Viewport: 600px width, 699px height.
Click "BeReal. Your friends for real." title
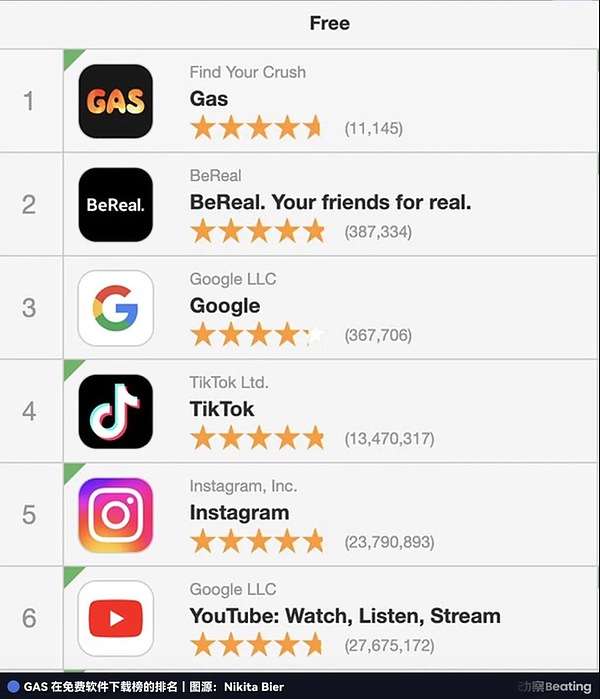(x=330, y=202)
